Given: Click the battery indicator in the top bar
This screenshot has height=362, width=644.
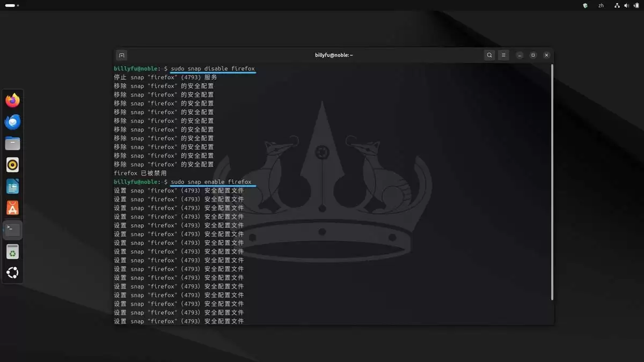Looking at the screenshot, I should tap(636, 5).
